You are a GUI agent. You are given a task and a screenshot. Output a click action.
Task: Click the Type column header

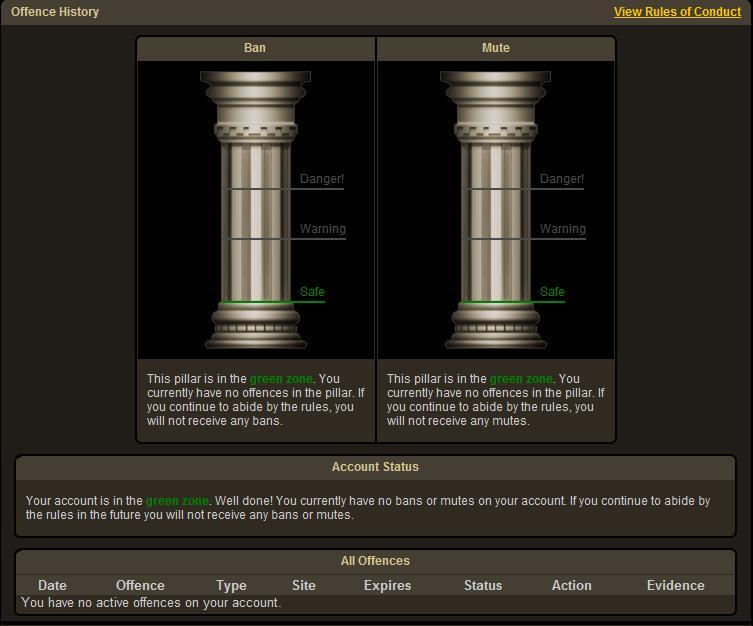tap(231, 585)
